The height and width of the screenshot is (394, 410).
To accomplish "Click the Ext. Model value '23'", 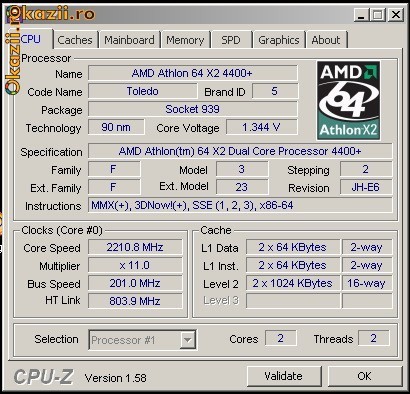I will pyautogui.click(x=242, y=187).
